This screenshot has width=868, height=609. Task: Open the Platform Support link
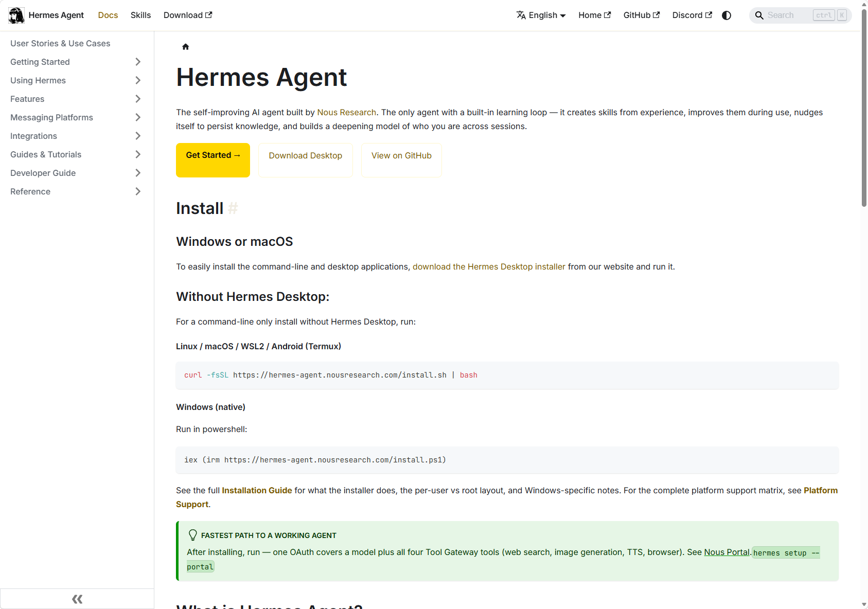tap(507, 497)
